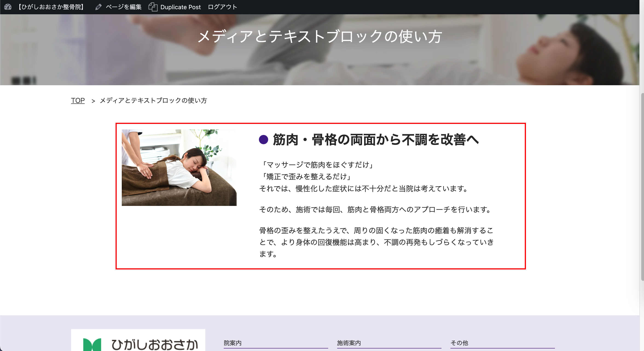Open the 院案内 footer section
This screenshot has height=351, width=644.
point(232,343)
